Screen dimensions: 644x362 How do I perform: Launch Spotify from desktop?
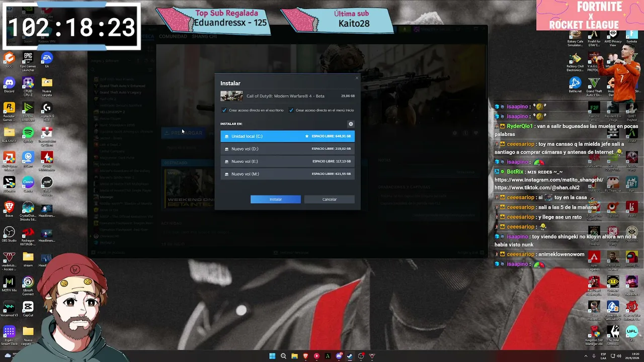pos(28,135)
